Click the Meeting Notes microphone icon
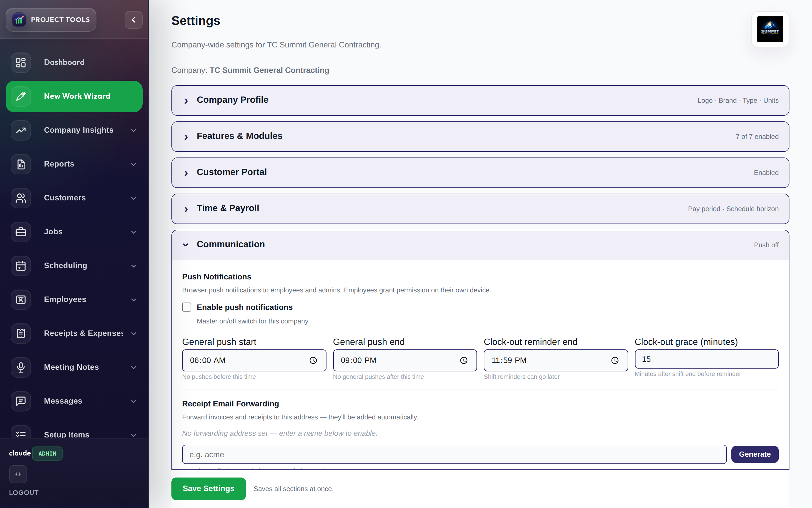The width and height of the screenshot is (812, 508). [21, 367]
